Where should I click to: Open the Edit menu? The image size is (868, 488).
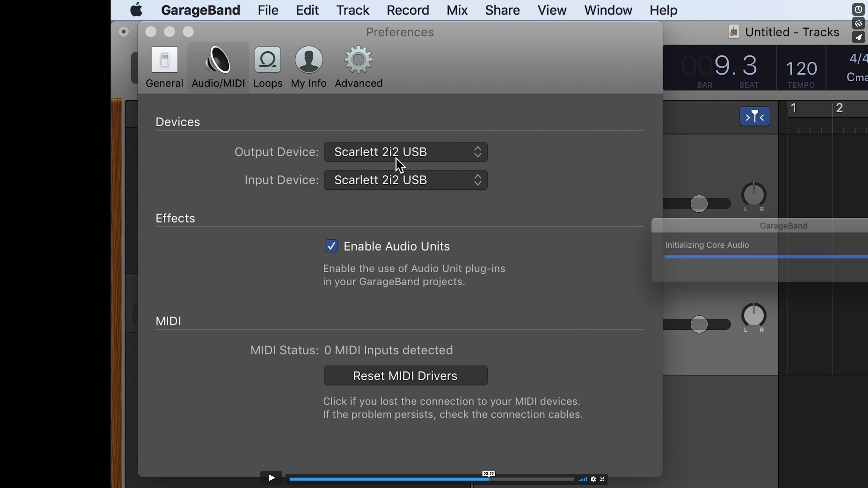point(307,10)
